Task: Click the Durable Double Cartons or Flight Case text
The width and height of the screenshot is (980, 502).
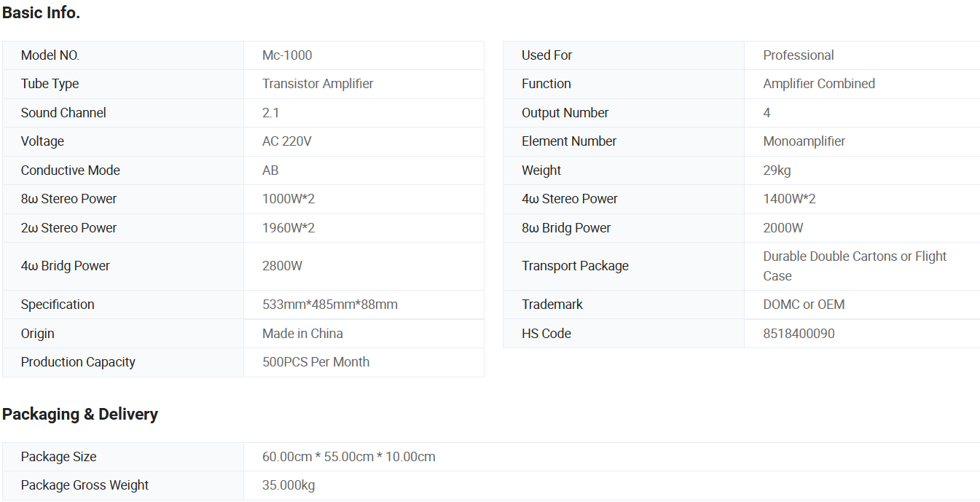Action: point(855,266)
